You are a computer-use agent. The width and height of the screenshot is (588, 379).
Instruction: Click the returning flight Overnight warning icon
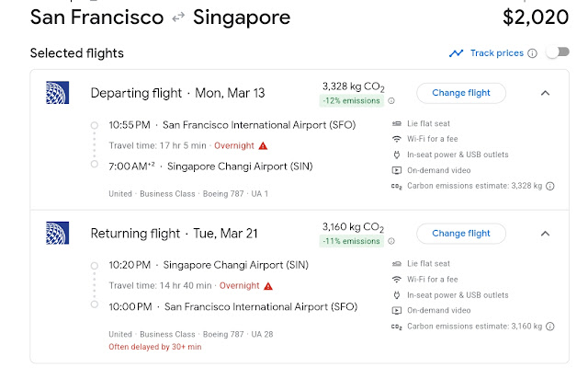point(267,286)
